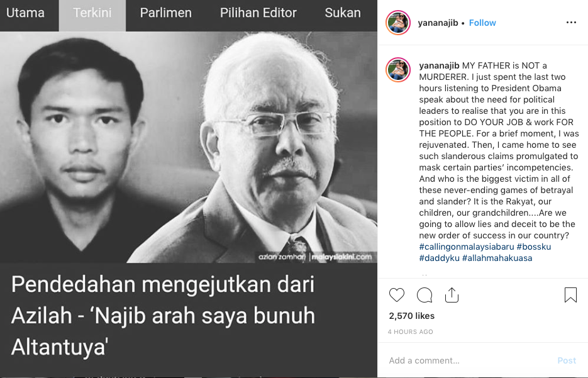Switch to the Terkini tab
This screenshot has height=378, width=588.
tap(92, 13)
